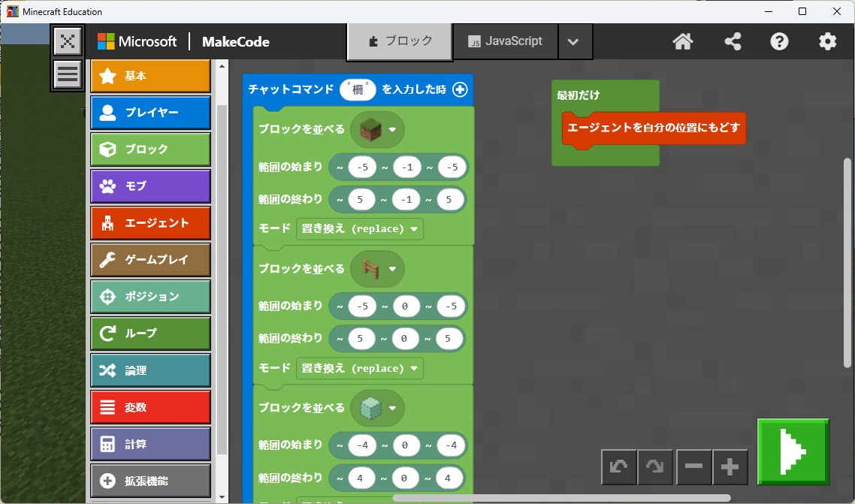Open the モブ category
The height and width of the screenshot is (504, 855).
(150, 186)
